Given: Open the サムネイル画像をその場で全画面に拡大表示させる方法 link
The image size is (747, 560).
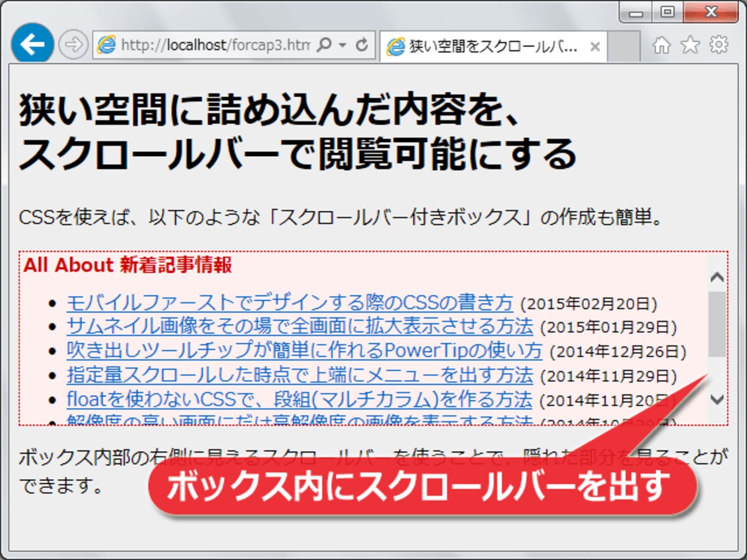Looking at the screenshot, I should pyautogui.click(x=299, y=326).
